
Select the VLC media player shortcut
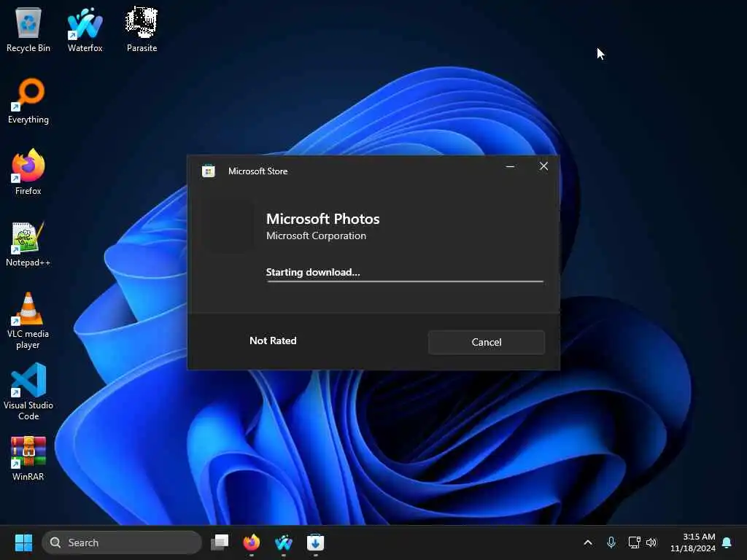28,321
